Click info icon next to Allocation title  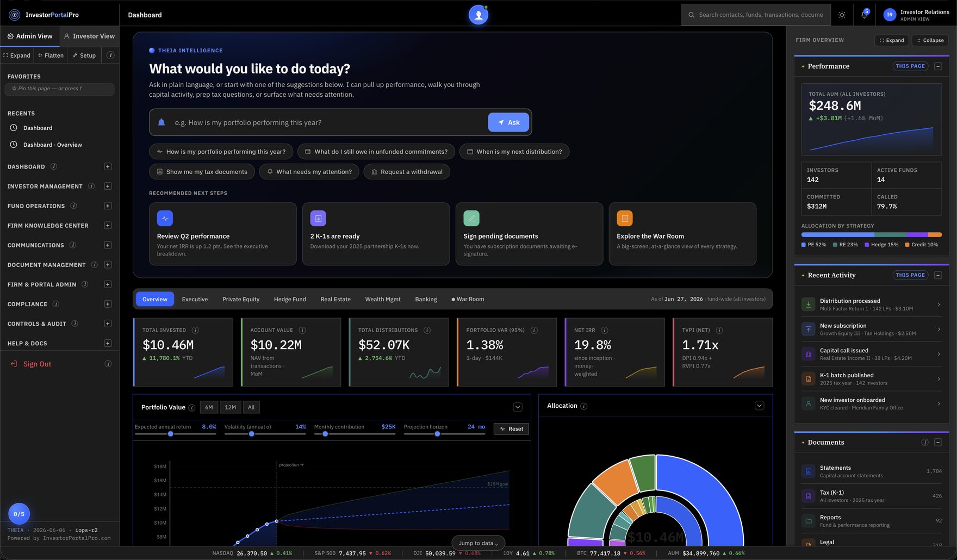click(x=583, y=406)
